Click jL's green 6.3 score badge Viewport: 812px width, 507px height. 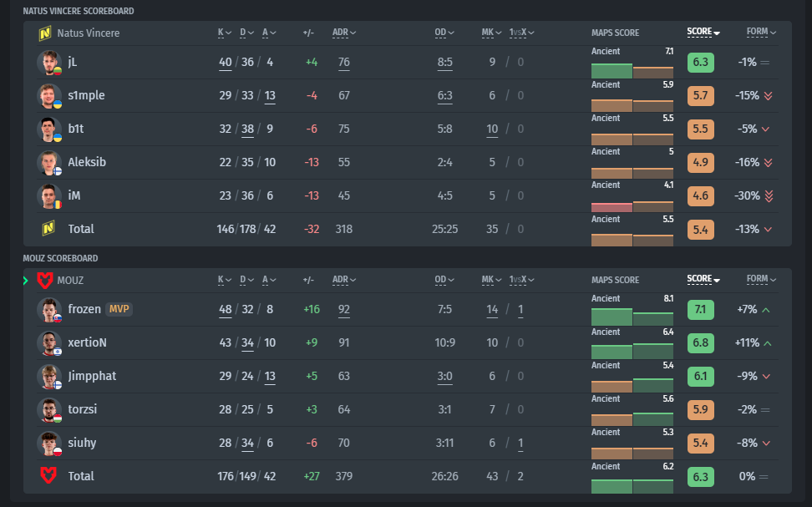click(701, 62)
